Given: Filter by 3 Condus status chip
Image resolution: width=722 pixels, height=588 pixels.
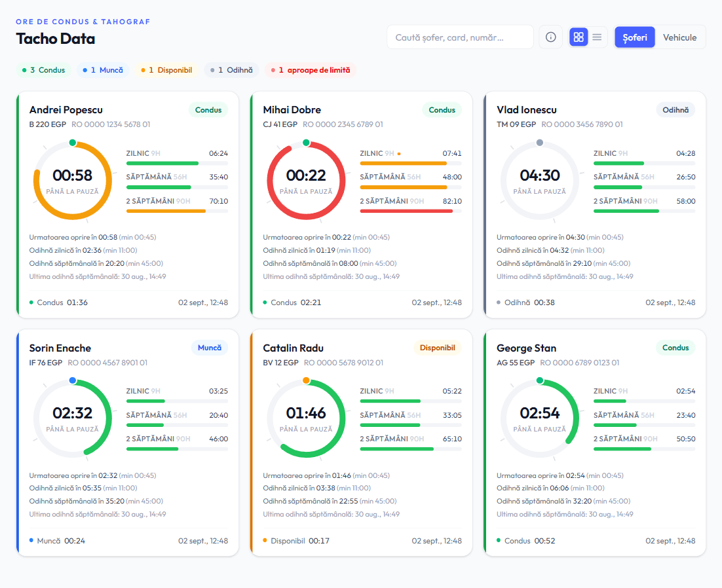Looking at the screenshot, I should click(44, 70).
